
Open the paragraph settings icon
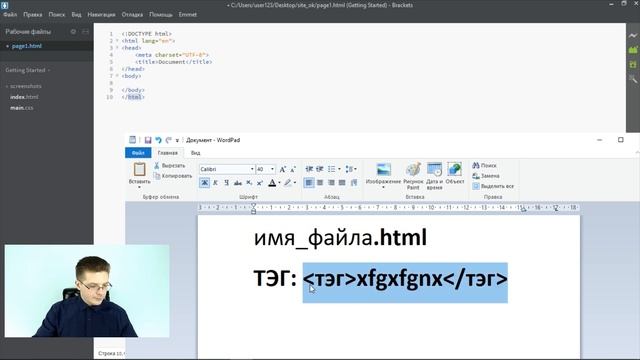(354, 183)
